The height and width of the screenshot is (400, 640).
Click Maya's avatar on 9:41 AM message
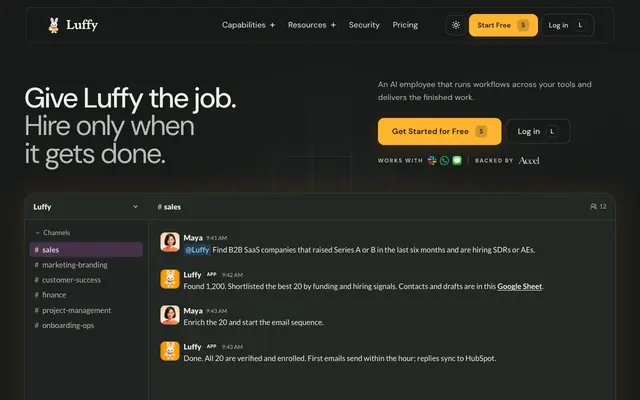point(170,242)
